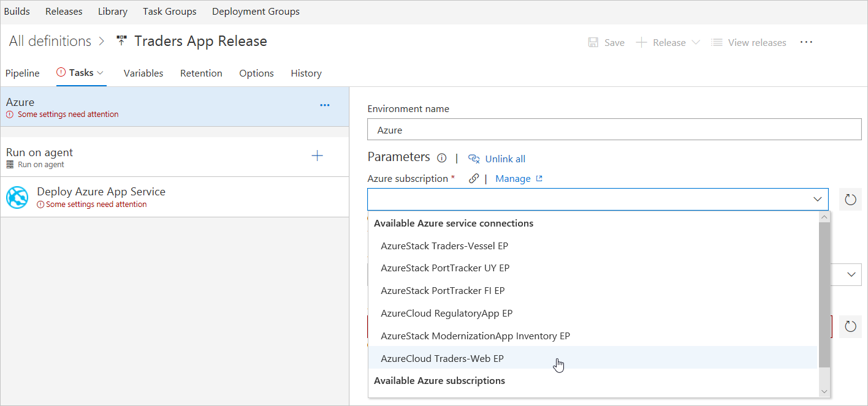Viewport: 868px width, 406px height.
Task: Open Task Groups page
Action: [170, 11]
